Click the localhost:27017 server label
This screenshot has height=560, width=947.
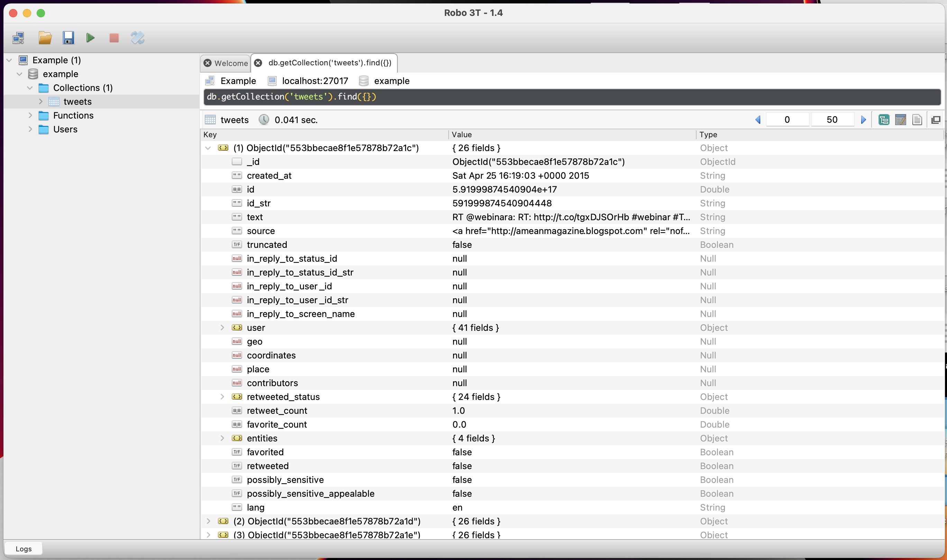click(315, 81)
